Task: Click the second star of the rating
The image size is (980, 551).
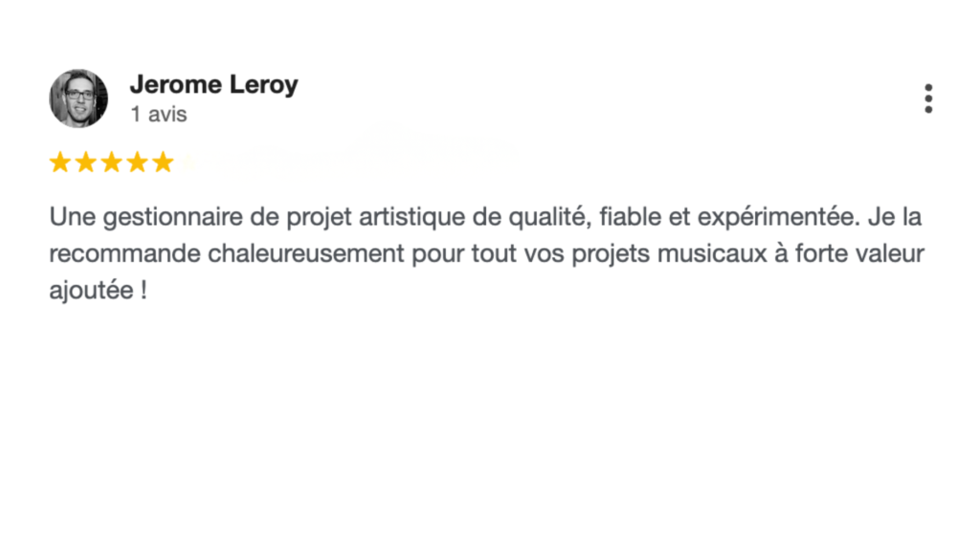Action: (85, 162)
